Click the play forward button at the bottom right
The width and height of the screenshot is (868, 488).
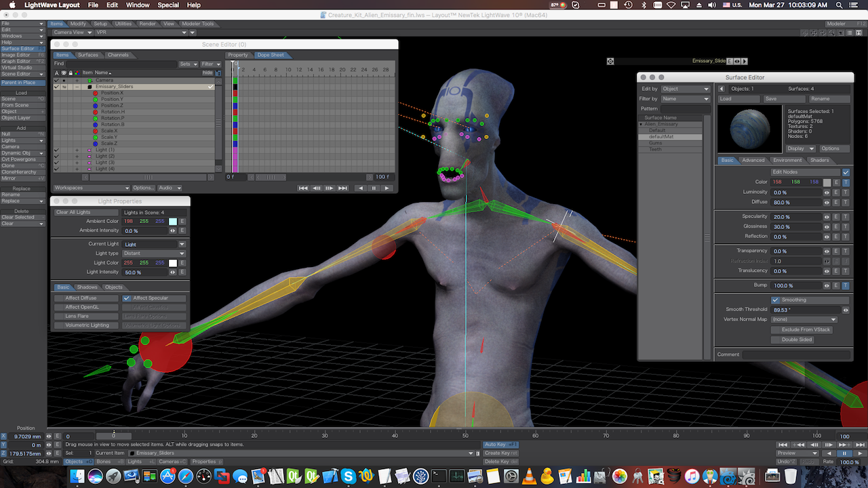pos(861,453)
